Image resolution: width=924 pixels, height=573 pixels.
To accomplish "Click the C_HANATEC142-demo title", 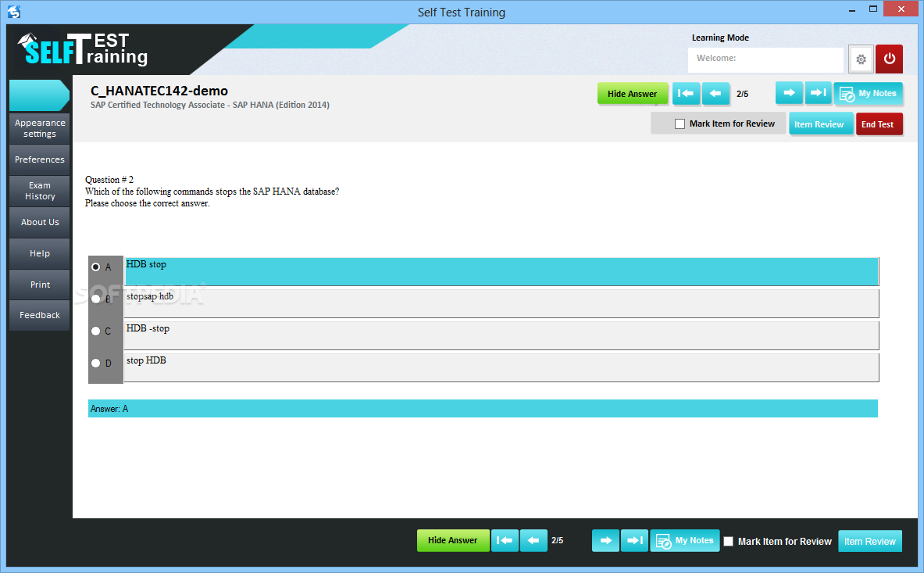I will click(159, 91).
